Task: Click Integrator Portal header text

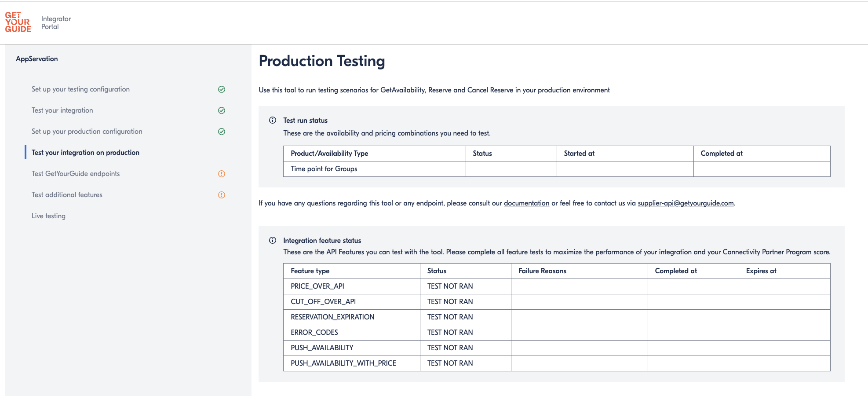Action: coord(56,23)
